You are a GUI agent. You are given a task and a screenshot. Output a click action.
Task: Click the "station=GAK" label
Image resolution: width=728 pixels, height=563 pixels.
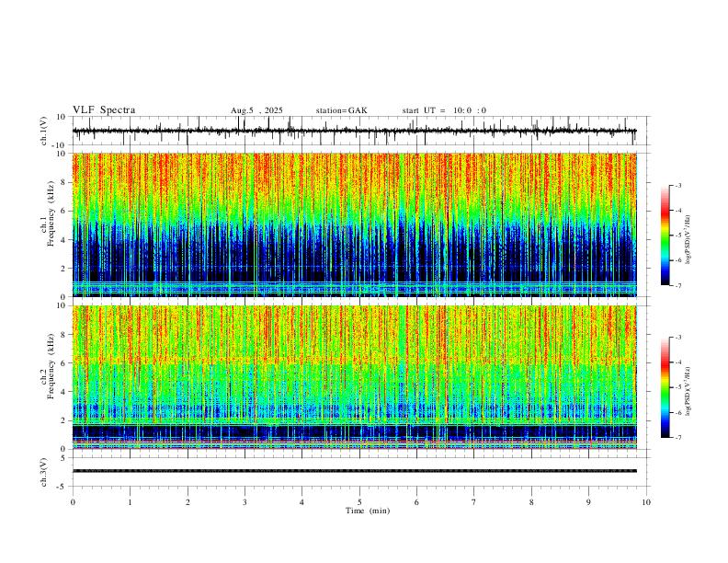(341, 110)
